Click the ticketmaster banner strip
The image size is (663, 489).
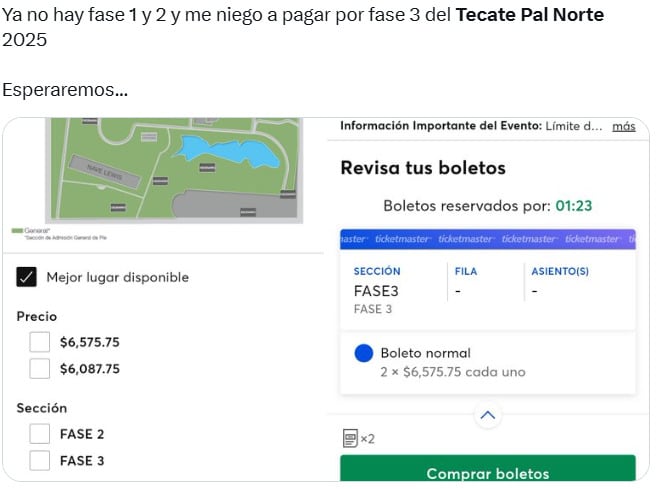[487, 239]
